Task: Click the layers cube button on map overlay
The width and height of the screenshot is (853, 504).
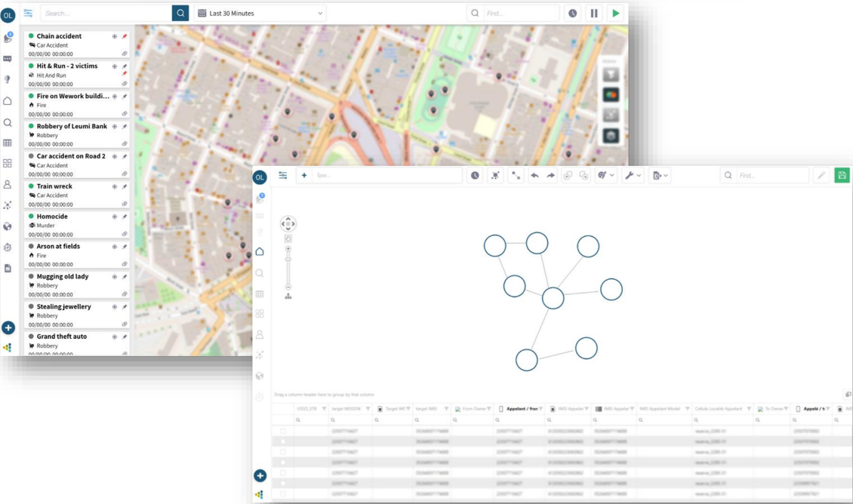Action: 611,135
